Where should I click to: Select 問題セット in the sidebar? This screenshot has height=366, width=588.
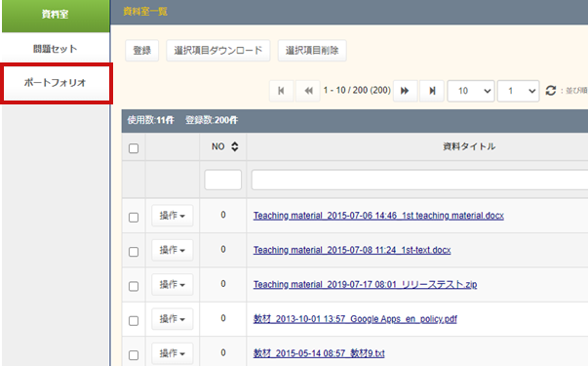click(56, 49)
